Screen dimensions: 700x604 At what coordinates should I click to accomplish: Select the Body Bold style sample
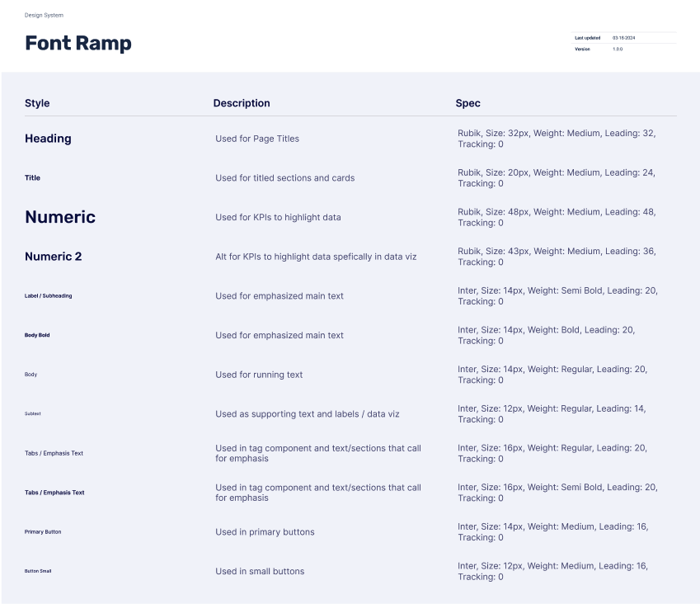pos(37,335)
